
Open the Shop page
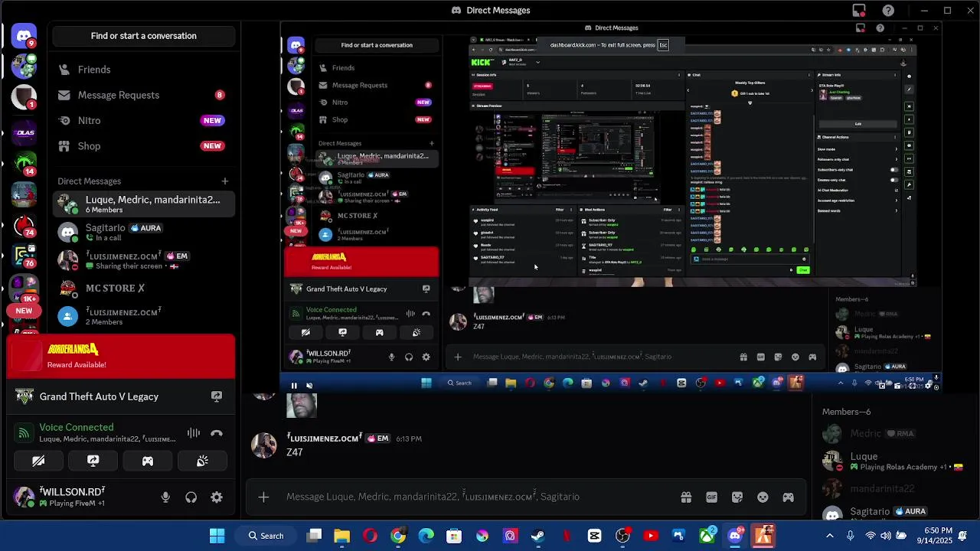coord(144,146)
